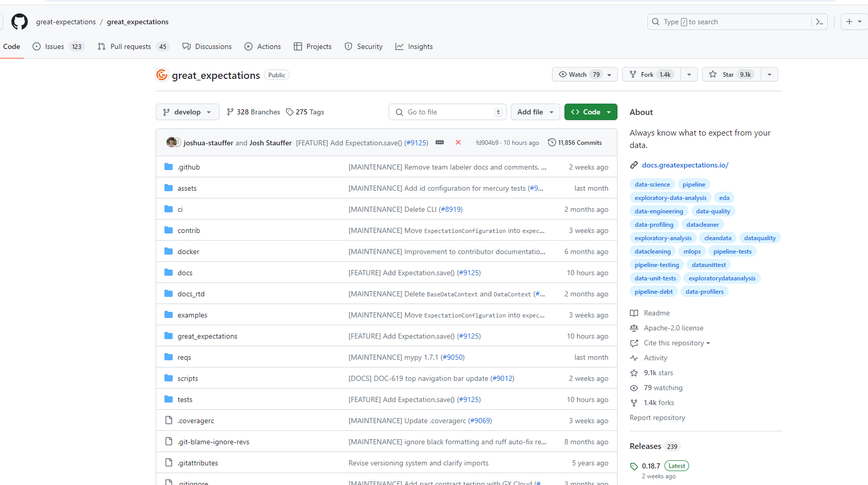Toggle Watch notifications for repository
Image resolution: width=868 pixels, height=485 pixels.
point(579,74)
